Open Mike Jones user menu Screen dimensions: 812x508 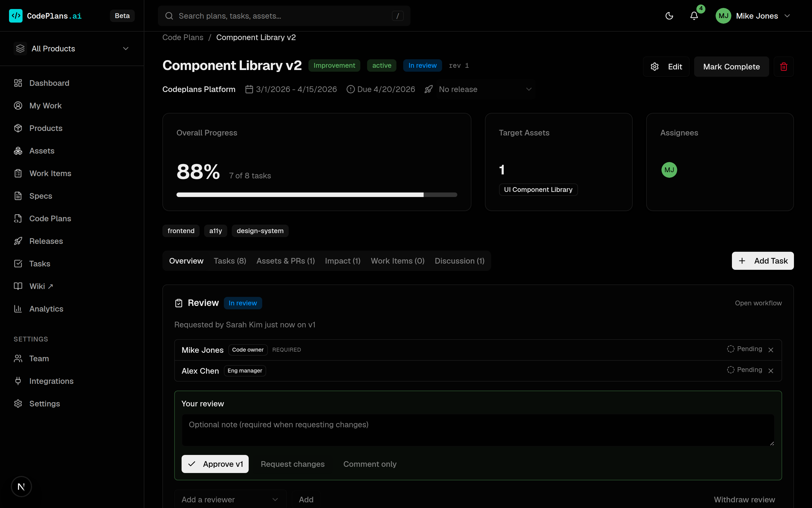753,16
